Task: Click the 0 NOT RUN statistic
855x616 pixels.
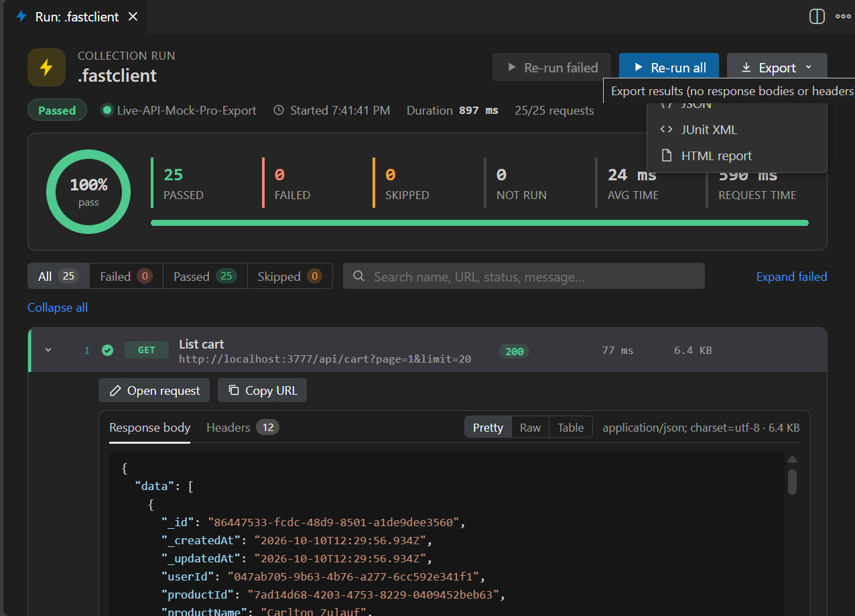Action: click(x=521, y=184)
